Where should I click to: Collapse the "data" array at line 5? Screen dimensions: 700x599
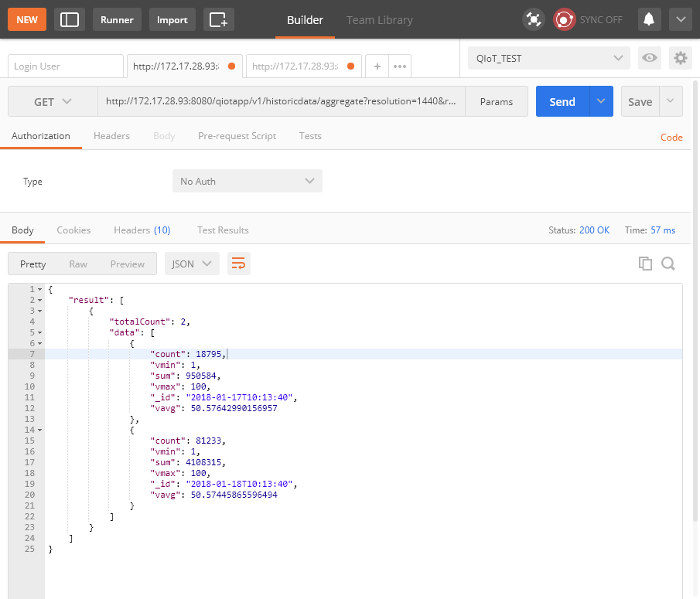point(39,332)
